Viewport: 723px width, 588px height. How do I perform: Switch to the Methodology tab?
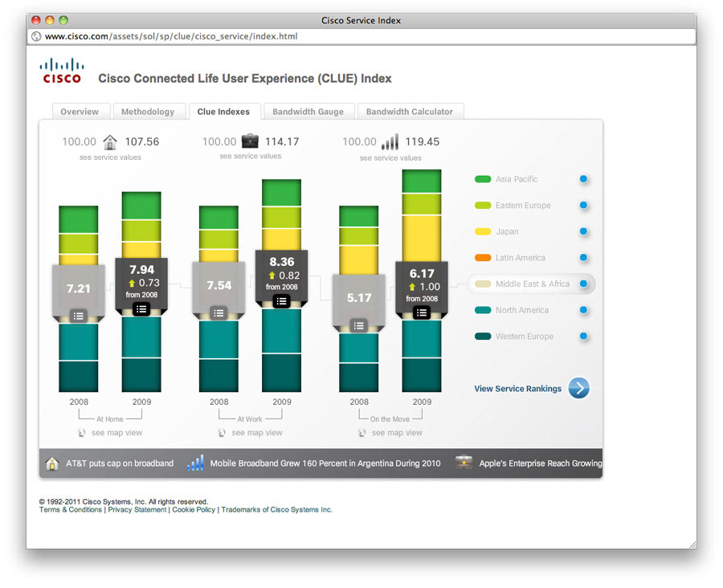point(149,111)
